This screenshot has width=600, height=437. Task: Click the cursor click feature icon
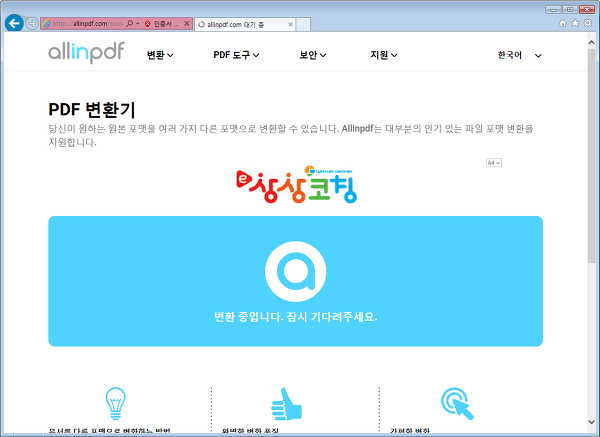click(457, 404)
